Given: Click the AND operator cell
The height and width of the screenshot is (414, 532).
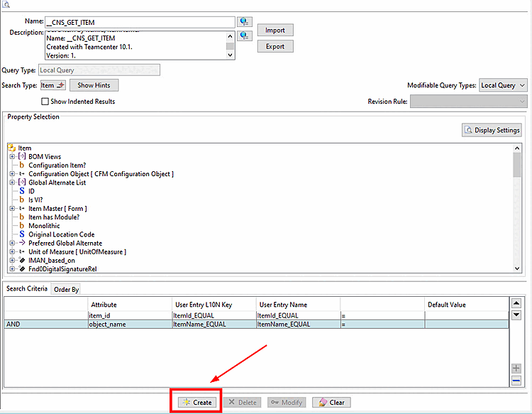Looking at the screenshot, I should click(46, 325).
